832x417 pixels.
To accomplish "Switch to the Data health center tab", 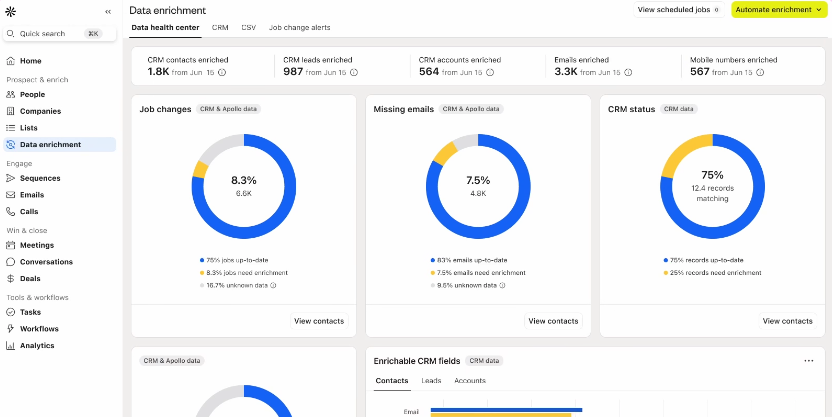I will point(166,28).
